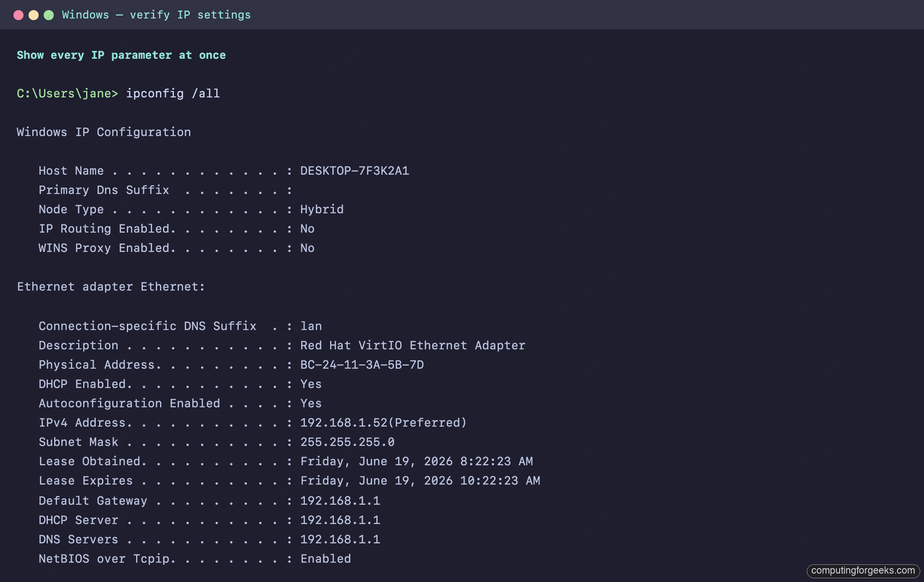Click the 'NetBIOS over Tcpip' label
The image size is (924, 582).
click(x=104, y=559)
